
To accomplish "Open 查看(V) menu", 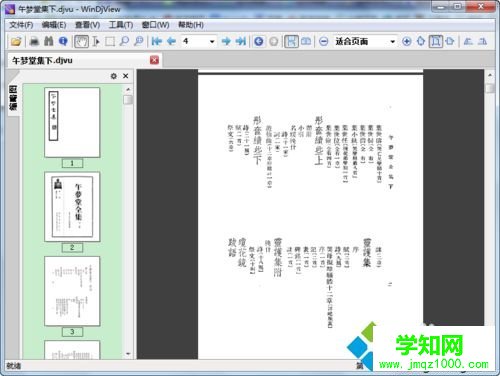I will coord(87,25).
